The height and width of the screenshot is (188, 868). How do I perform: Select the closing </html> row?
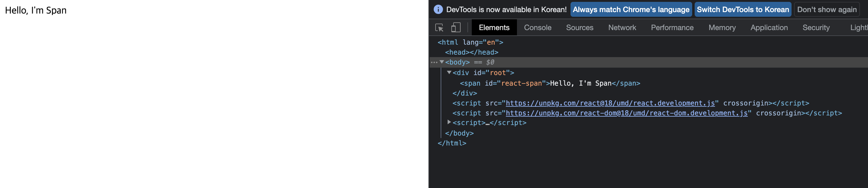452,143
